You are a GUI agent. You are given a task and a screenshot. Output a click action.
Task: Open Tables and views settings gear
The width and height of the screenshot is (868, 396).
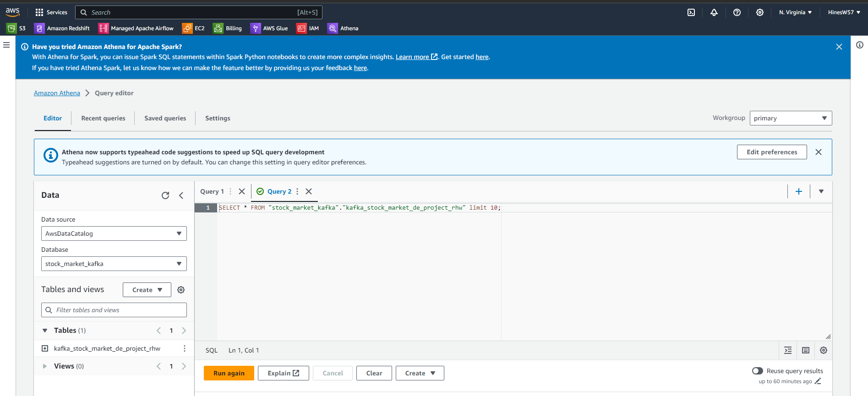pyautogui.click(x=181, y=290)
